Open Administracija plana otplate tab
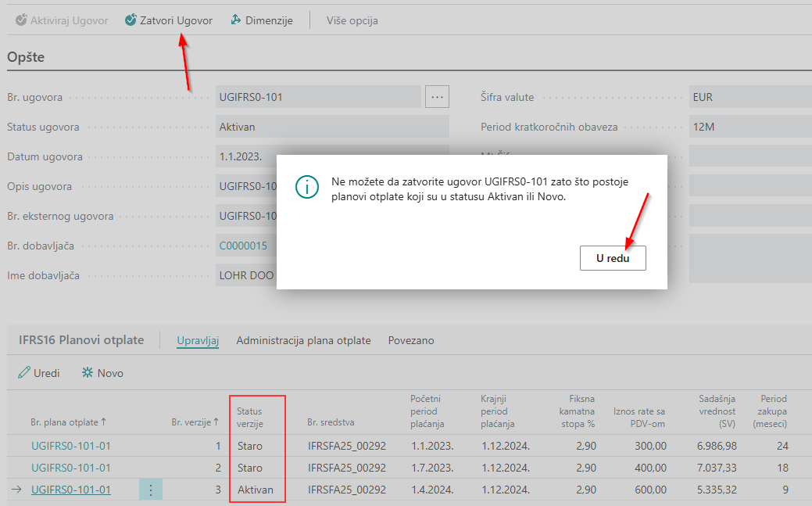 coord(303,341)
